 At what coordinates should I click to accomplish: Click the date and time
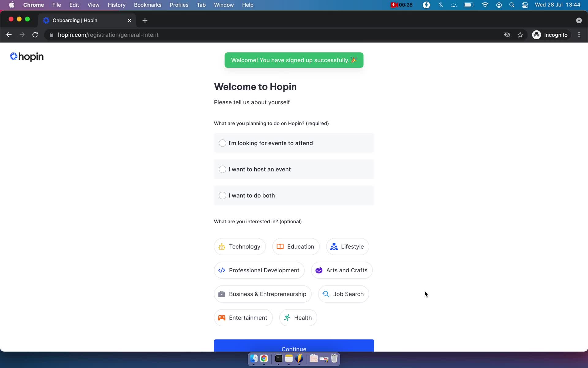point(557,5)
